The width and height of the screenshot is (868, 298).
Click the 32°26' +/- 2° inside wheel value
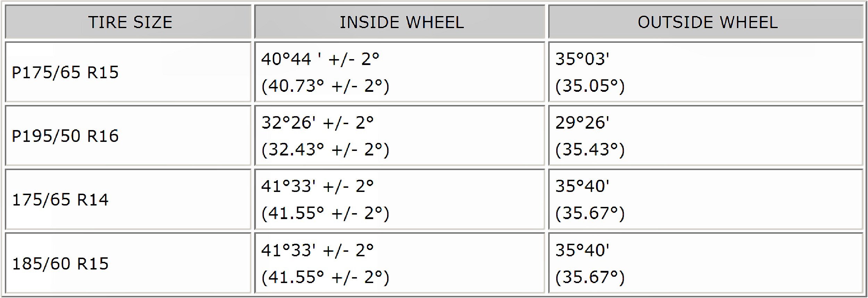click(x=317, y=123)
